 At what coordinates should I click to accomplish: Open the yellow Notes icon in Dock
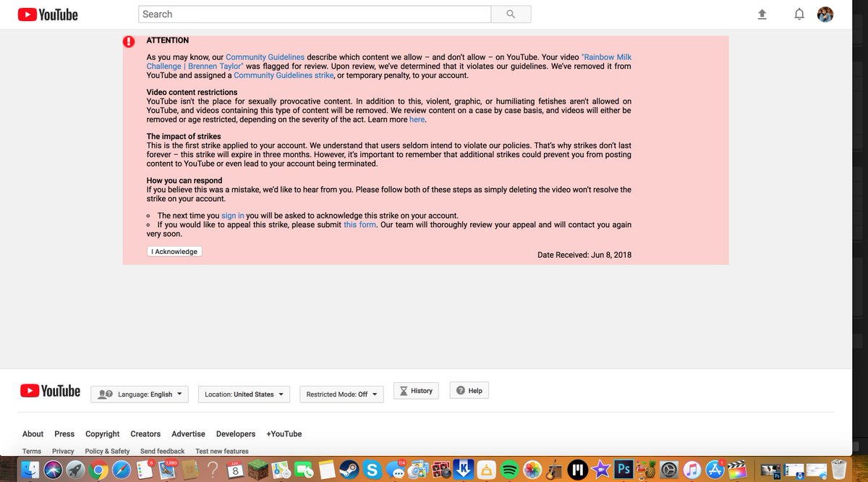[x=326, y=470]
